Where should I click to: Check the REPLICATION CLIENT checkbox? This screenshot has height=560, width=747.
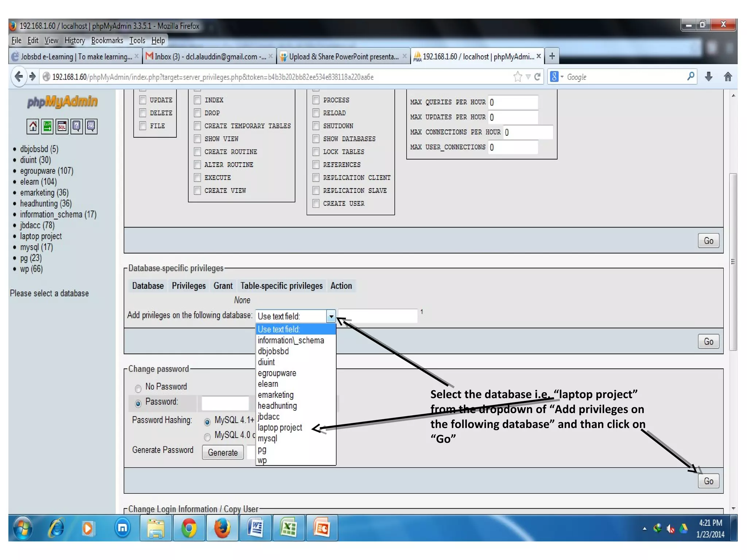click(316, 178)
